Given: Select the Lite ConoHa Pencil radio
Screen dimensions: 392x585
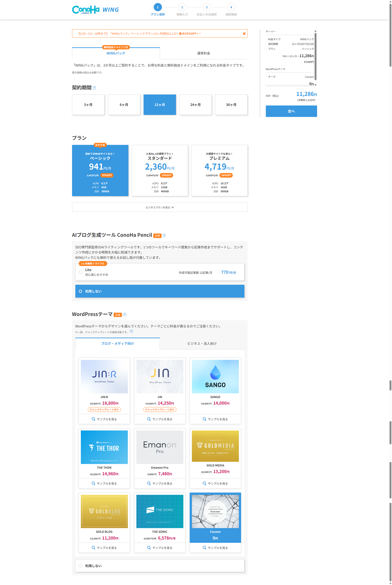Looking at the screenshot, I should click(x=81, y=272).
